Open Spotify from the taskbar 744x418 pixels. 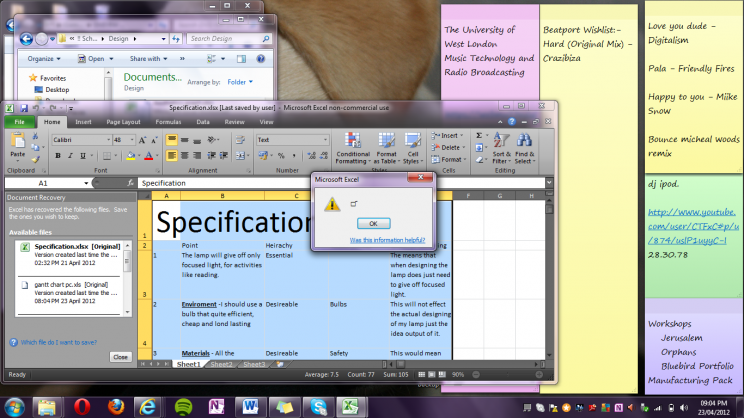click(184, 407)
